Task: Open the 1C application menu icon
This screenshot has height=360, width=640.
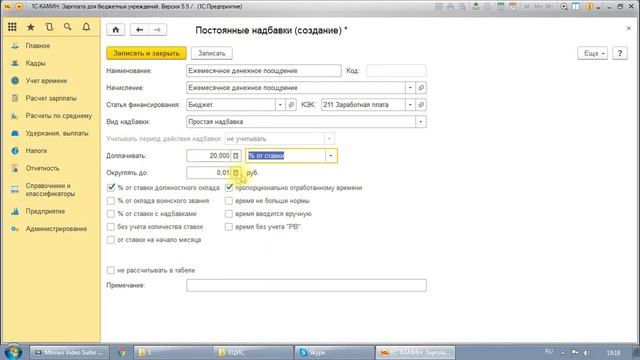Action: tap(7, 7)
